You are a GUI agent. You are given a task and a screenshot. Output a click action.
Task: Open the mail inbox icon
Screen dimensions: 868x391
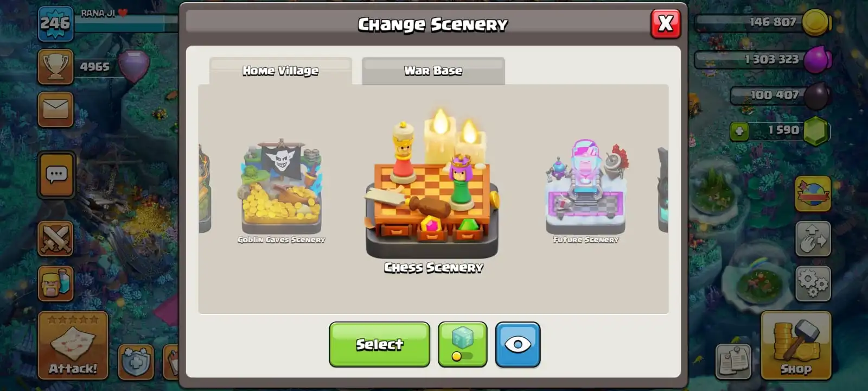click(55, 109)
